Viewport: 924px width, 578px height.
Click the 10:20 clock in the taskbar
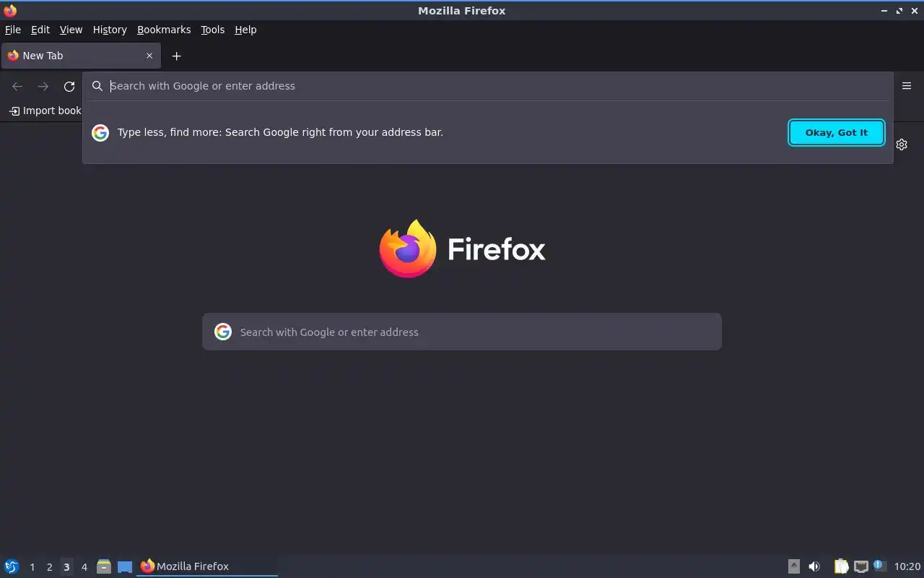coord(907,566)
